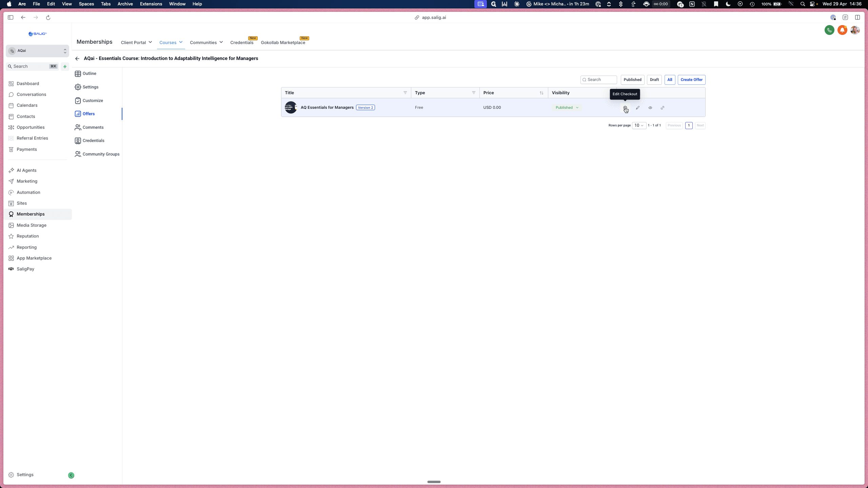868x488 pixels.
Task: Filter offers by Published
Action: [632, 80]
